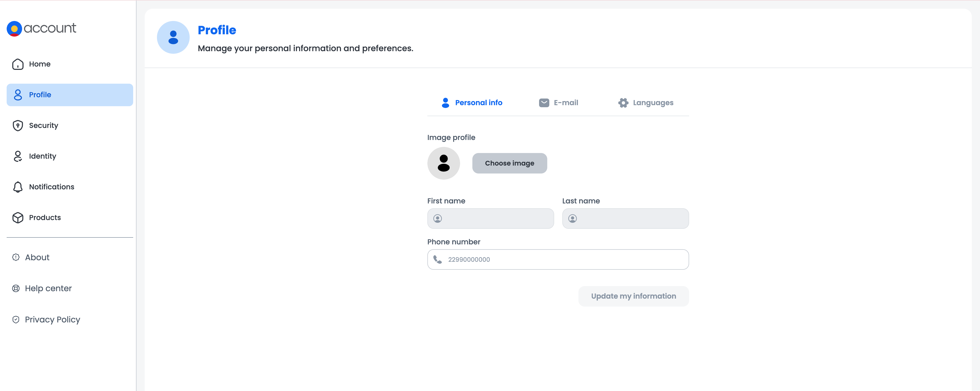Click the Products box icon
980x391 pixels.
pos(17,218)
